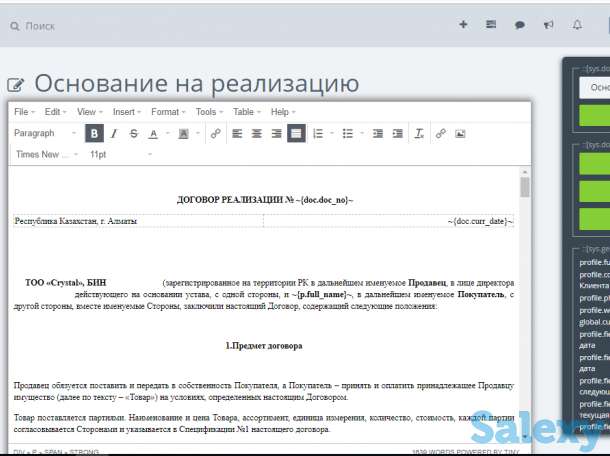The width and height of the screenshot is (610, 456).
Task: Open the bell notifications icon
Action: pos(577,25)
